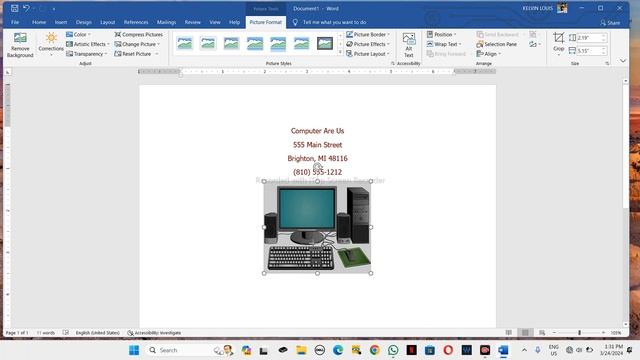Click the Windows Start button
The width and height of the screenshot is (640, 360).
134,350
